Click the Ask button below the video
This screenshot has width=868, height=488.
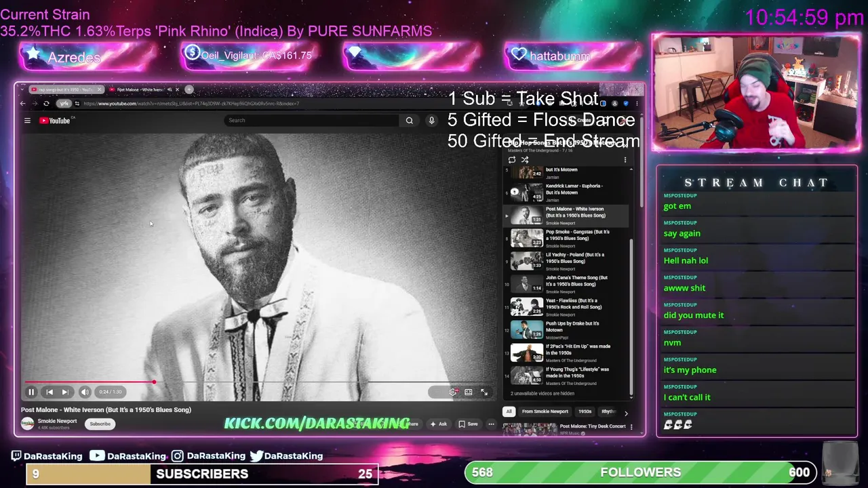439,424
